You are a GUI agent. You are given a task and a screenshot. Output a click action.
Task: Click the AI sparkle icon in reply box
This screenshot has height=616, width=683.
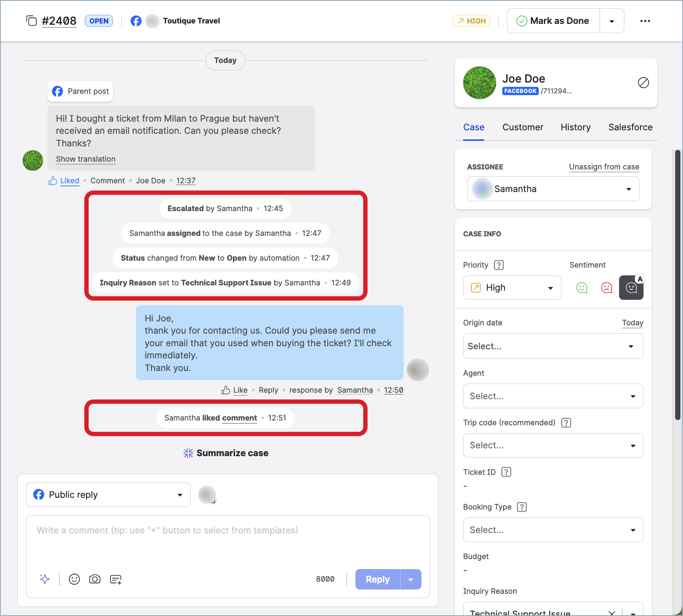45,579
